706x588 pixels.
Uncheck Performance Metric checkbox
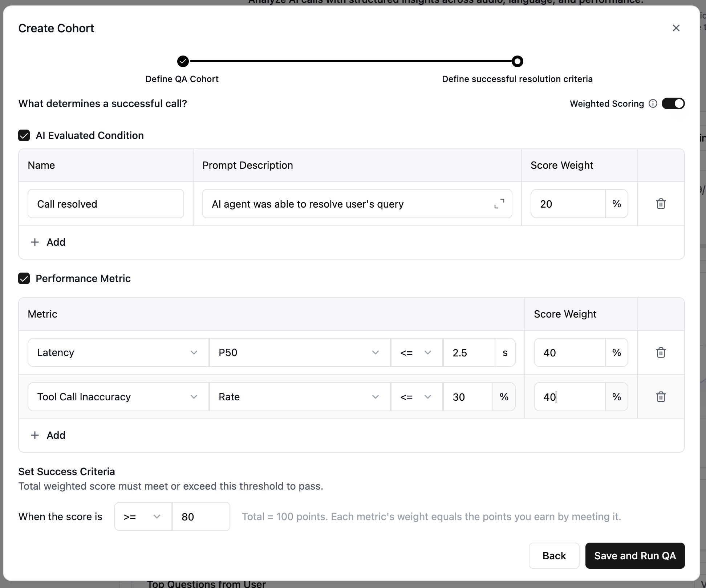(x=24, y=279)
